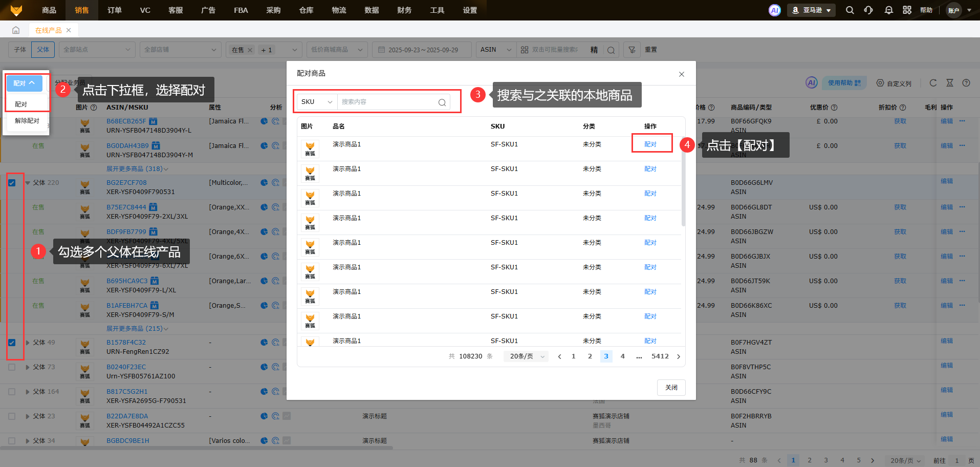This screenshot has height=467, width=980.
Task: Remove the 在售 filter tag with its X
Action: click(x=250, y=50)
